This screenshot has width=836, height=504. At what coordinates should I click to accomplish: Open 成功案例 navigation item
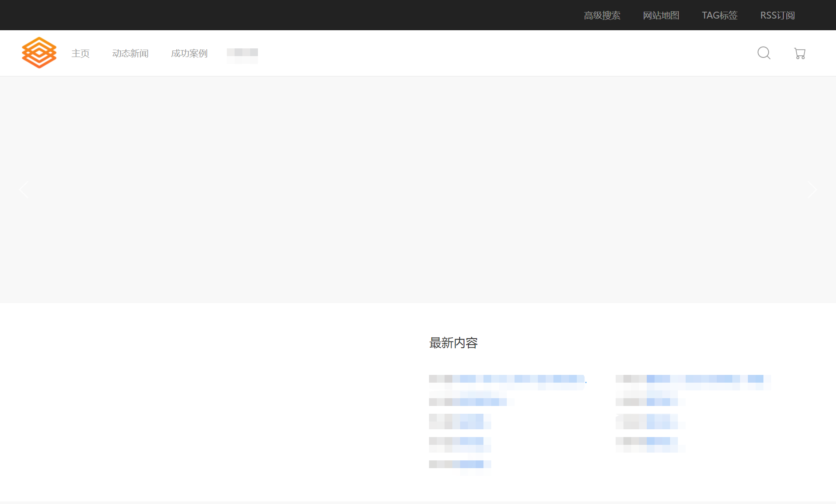coord(189,54)
